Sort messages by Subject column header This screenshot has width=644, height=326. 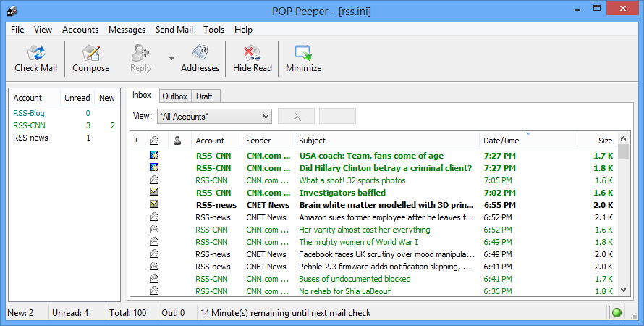[387, 141]
